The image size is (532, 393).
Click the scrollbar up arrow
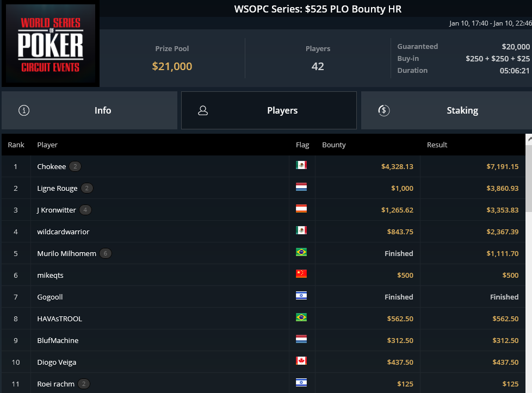coord(529,139)
